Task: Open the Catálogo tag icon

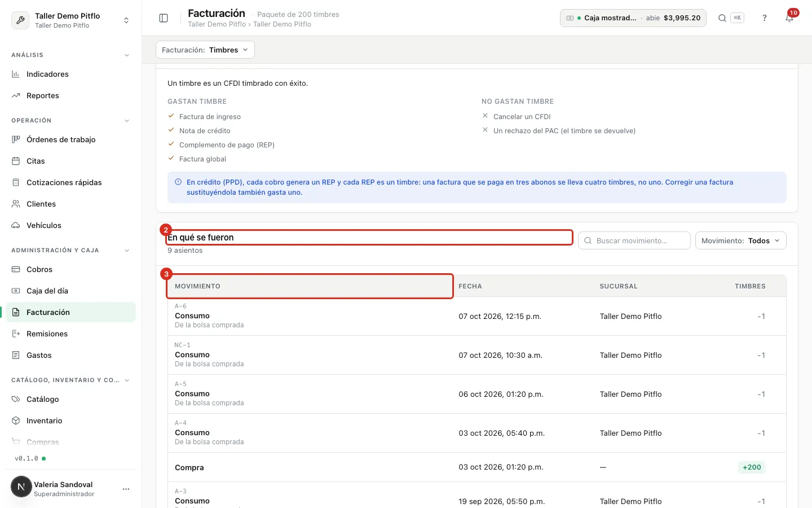Action: (x=16, y=399)
